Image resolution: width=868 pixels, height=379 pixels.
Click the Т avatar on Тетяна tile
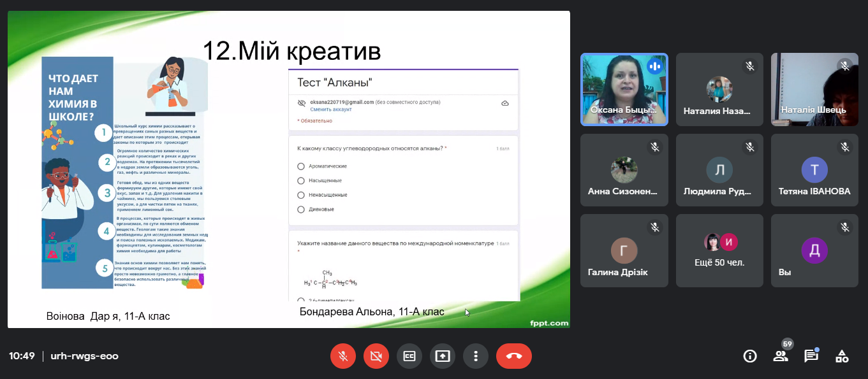[814, 170]
